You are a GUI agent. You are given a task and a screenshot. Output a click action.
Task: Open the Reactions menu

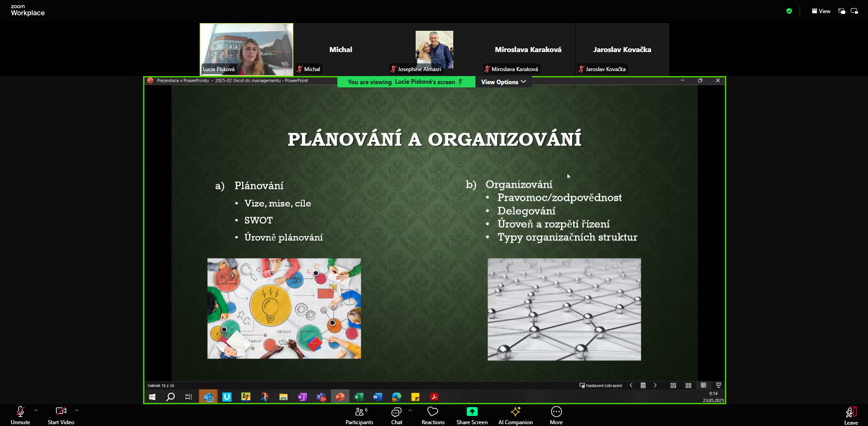432,415
